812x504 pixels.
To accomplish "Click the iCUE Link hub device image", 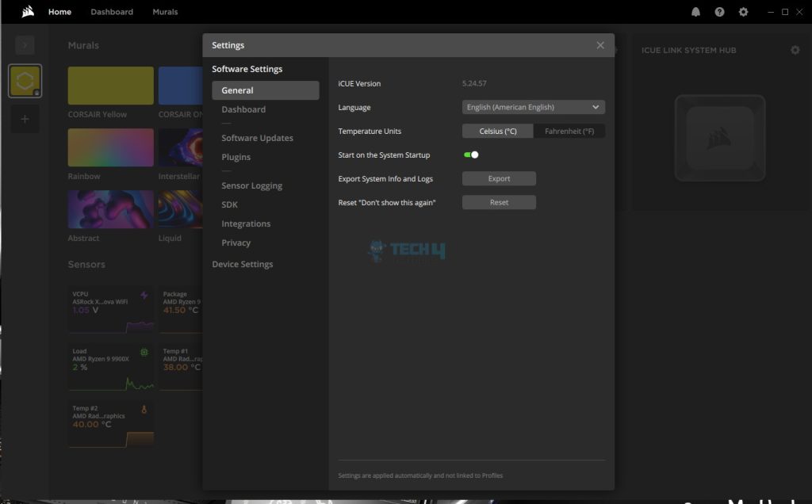I will coord(719,137).
